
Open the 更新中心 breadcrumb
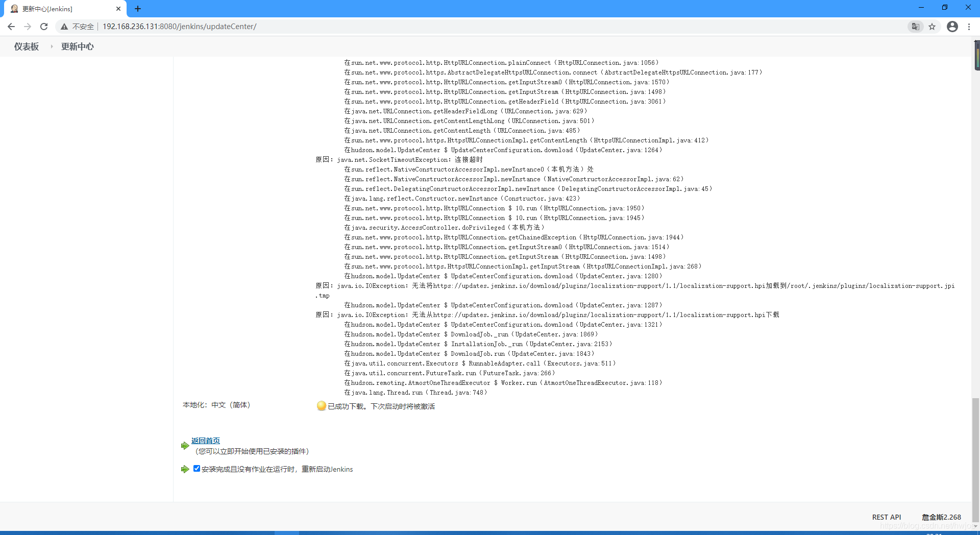point(78,46)
